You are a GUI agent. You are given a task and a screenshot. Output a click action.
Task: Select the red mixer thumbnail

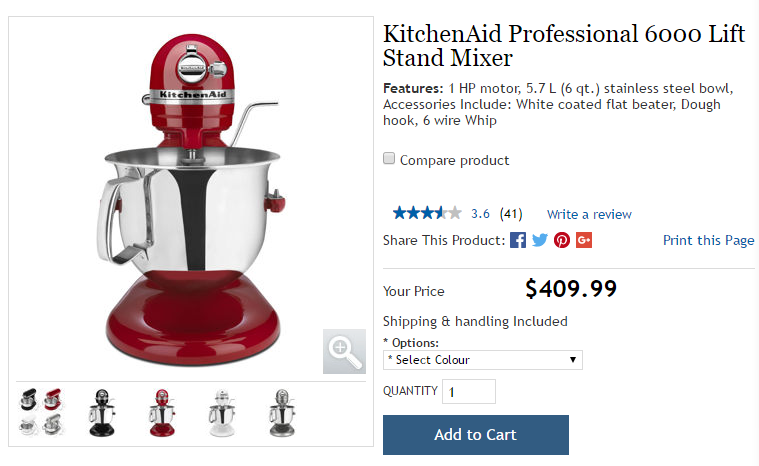162,413
